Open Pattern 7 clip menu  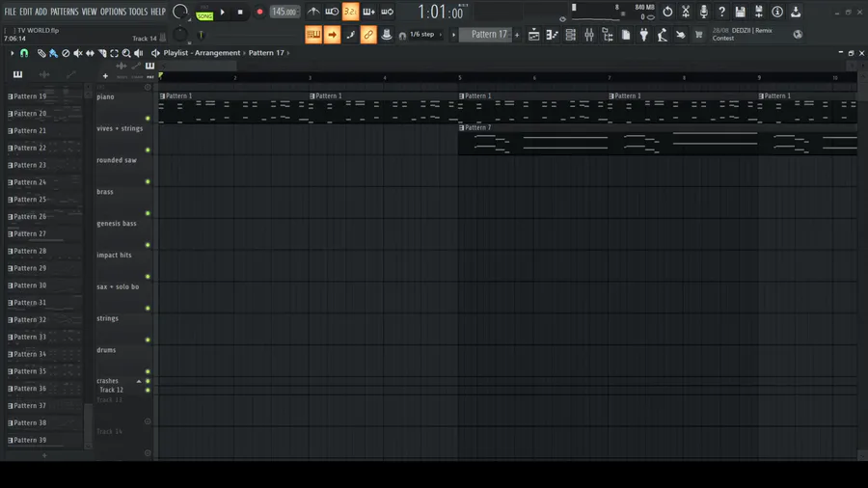click(462, 128)
